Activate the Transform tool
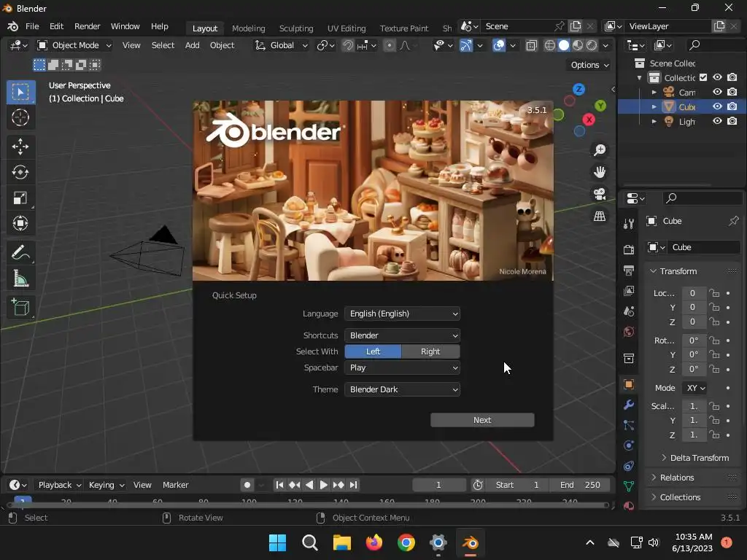Image resolution: width=747 pixels, height=560 pixels. click(20, 223)
